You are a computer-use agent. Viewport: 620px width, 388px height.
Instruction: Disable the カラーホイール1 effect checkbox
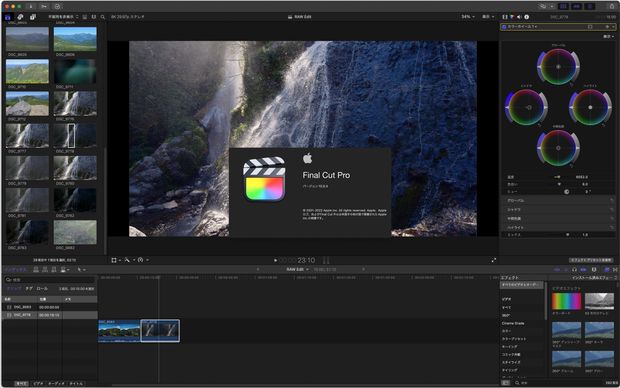[504, 27]
